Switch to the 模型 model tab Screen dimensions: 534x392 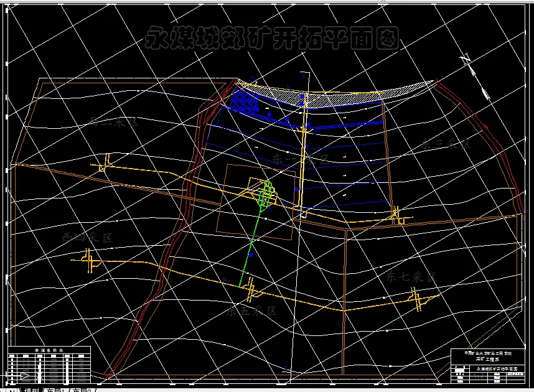32,390
